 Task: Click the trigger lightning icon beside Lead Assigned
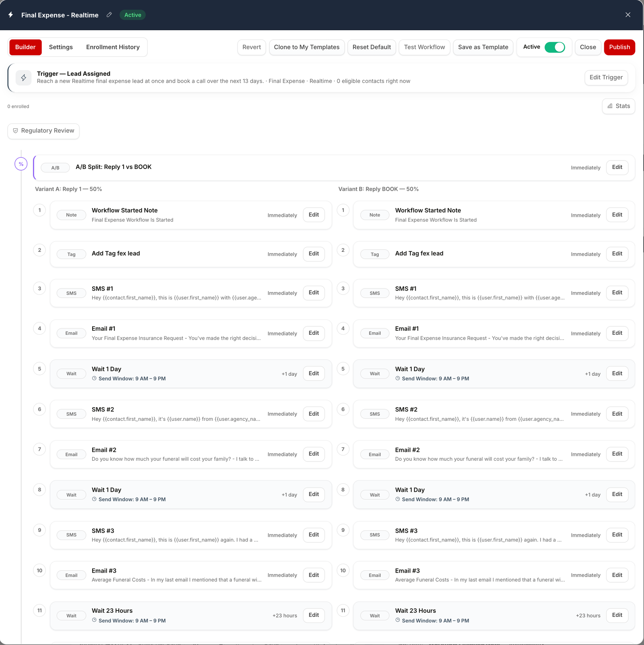[x=24, y=78]
